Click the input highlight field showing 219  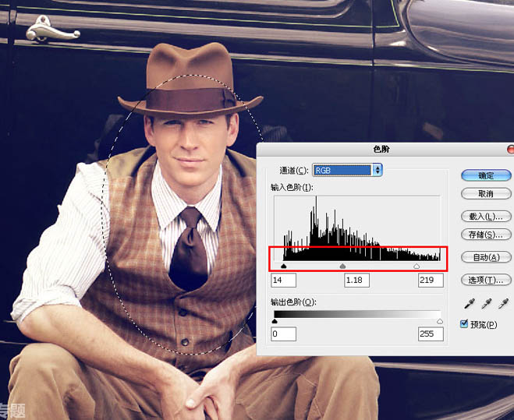pyautogui.click(x=430, y=280)
